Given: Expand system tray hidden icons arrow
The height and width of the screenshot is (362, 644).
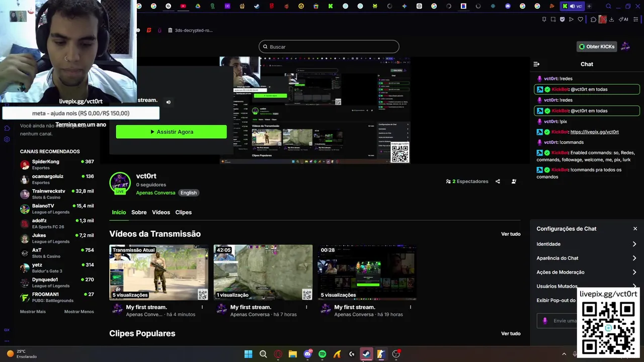Looking at the screenshot, I should click(x=564, y=354).
